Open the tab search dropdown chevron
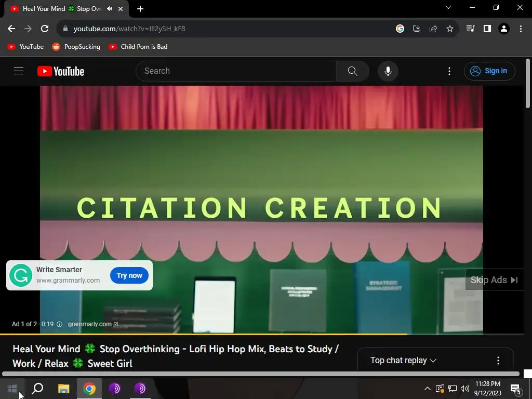The height and width of the screenshot is (399, 532). pos(448,7)
